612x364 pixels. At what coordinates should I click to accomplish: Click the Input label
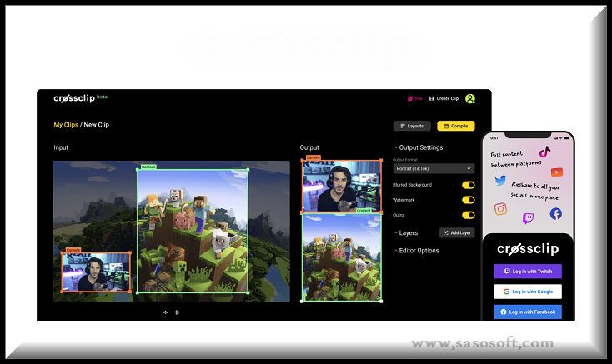(x=61, y=147)
